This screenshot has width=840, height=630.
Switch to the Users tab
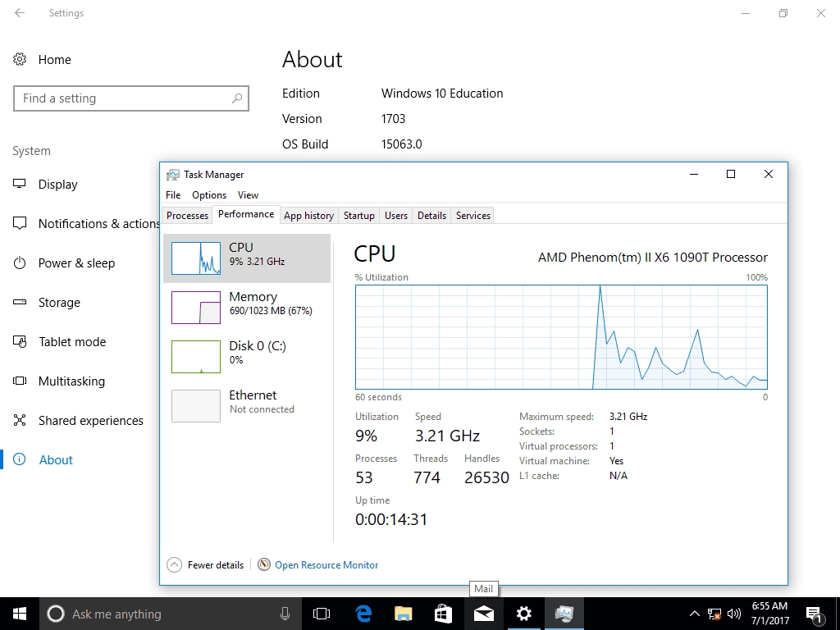pos(396,216)
